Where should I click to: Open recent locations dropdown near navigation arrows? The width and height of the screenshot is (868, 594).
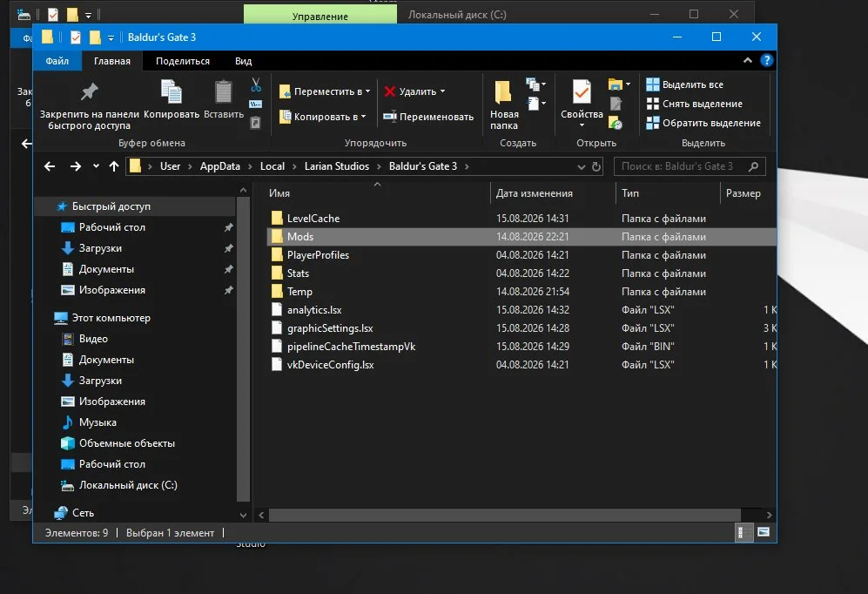(96, 166)
